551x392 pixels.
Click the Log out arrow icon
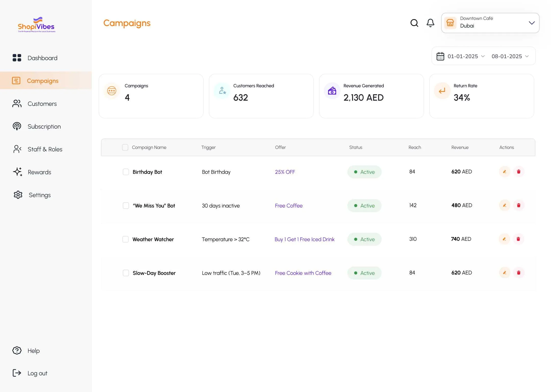17,373
